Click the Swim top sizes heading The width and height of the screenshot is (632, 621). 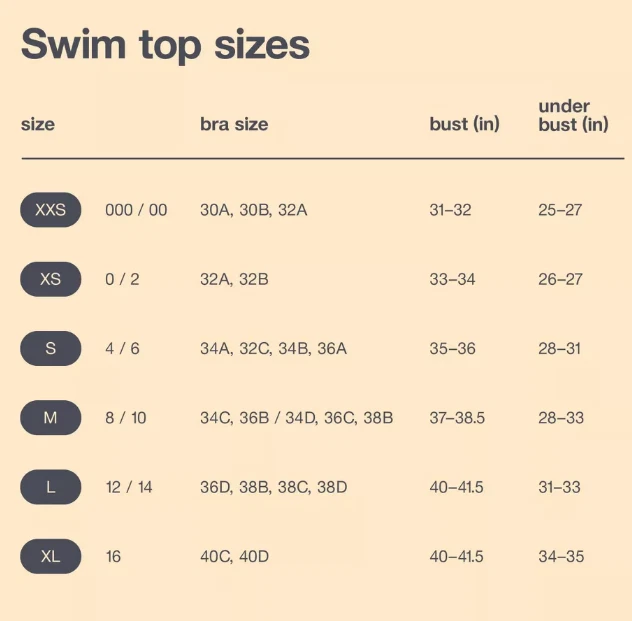[x=165, y=45]
